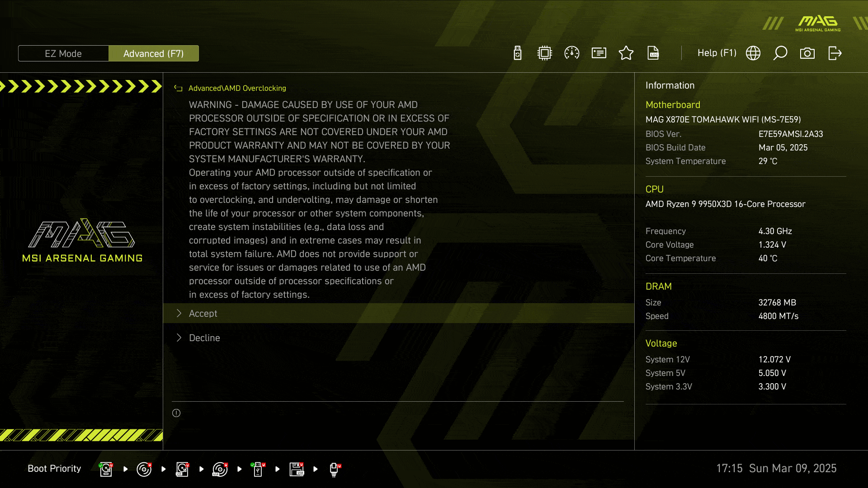Open the M-Flash USB BIOS update icon
This screenshot has height=488, width=868.
click(518, 53)
